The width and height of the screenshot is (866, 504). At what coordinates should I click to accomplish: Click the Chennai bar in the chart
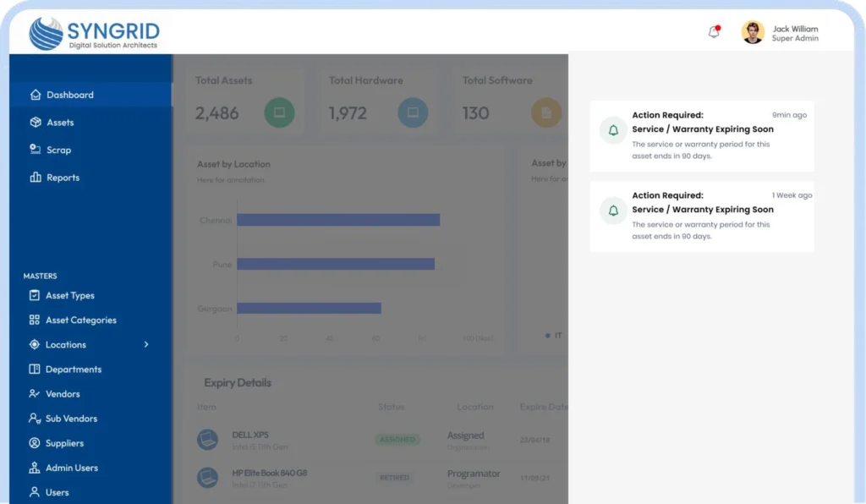tap(338, 220)
